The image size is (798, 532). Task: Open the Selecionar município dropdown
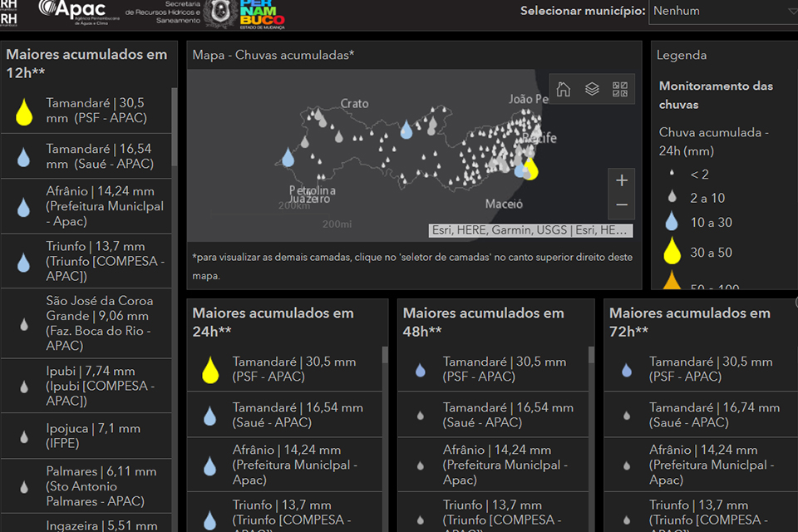pos(722,12)
